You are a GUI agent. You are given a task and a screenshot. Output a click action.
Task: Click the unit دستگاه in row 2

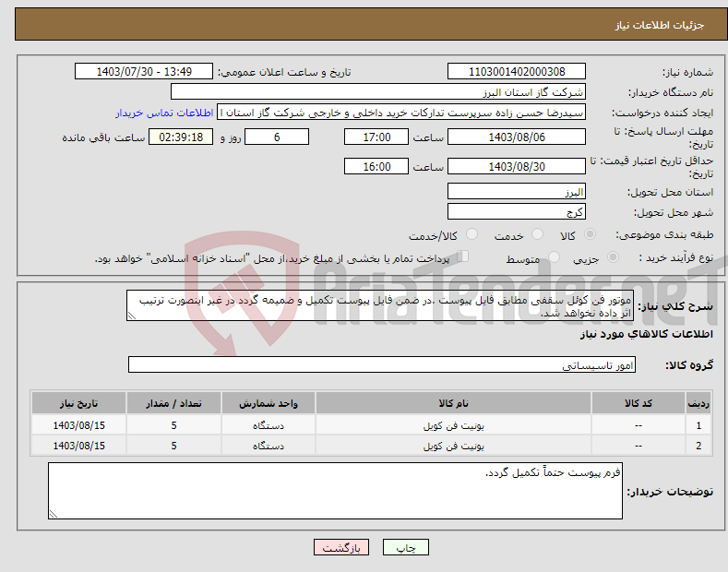(x=269, y=446)
